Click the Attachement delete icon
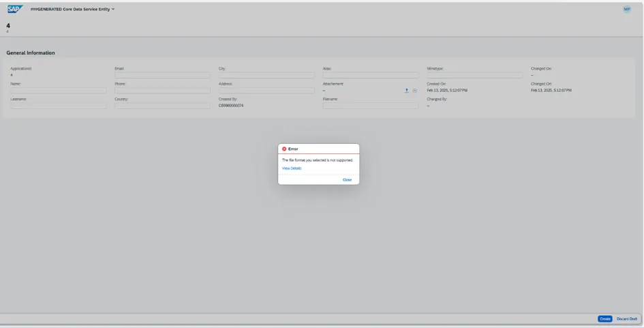 click(415, 90)
